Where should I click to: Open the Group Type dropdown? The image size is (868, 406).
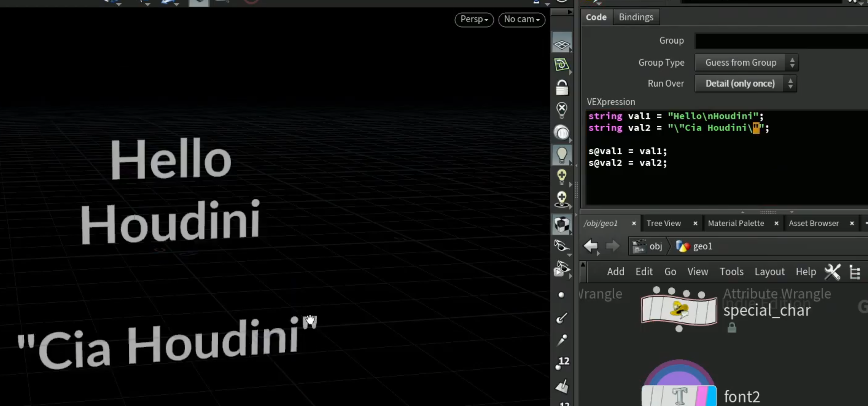click(746, 63)
